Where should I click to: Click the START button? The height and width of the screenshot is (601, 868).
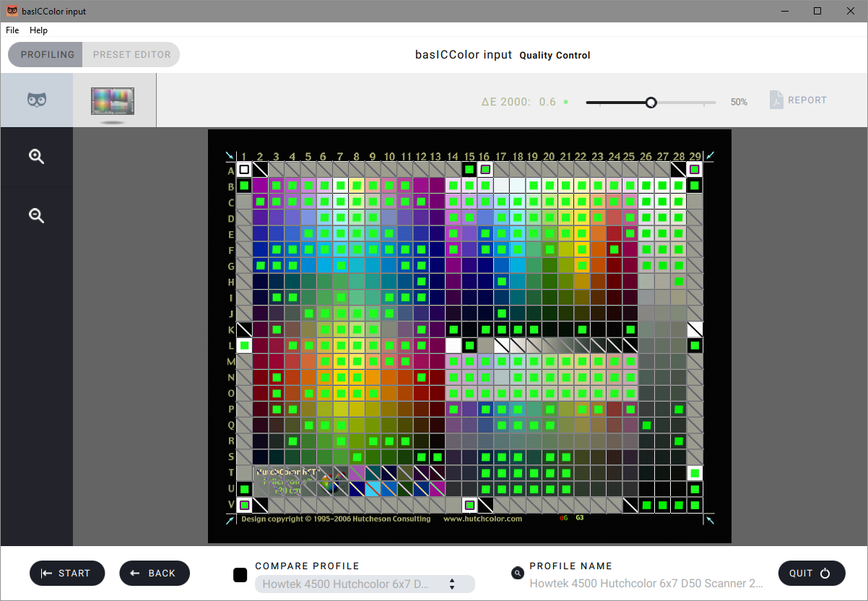click(x=67, y=573)
